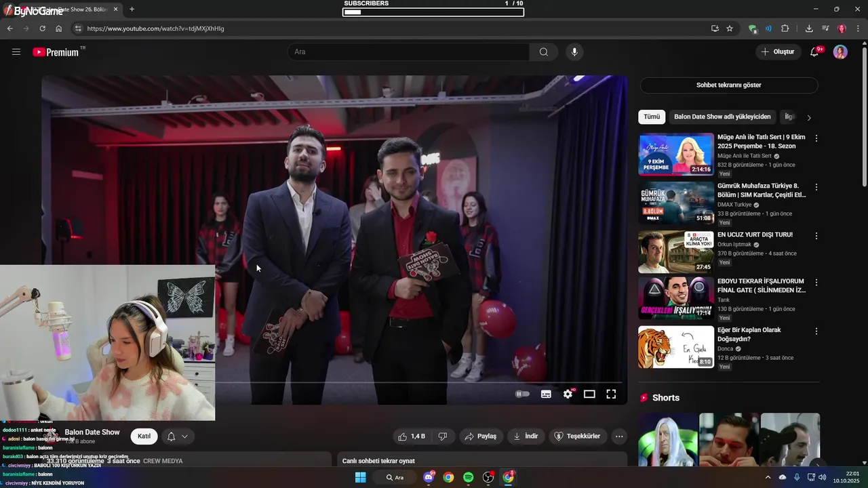The width and height of the screenshot is (868, 488).
Task: Open options for Gümrük Muhafaza video
Action: (x=816, y=187)
